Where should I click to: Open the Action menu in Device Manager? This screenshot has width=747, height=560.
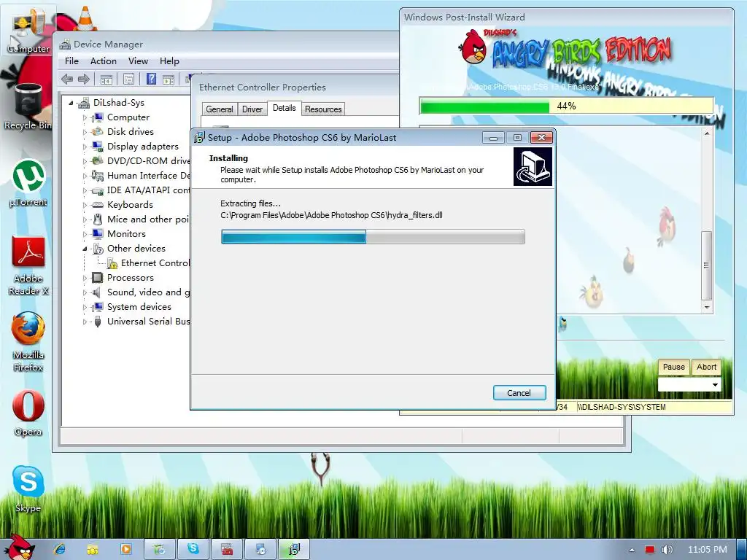point(104,61)
